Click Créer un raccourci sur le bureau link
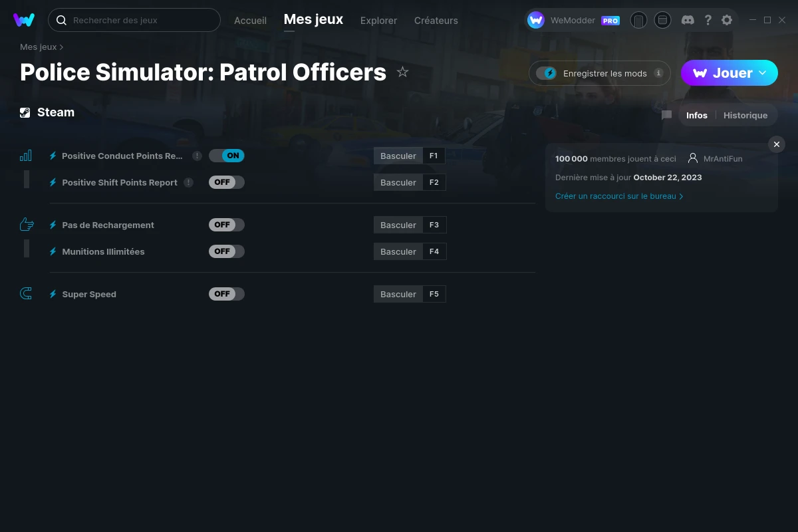The height and width of the screenshot is (532, 798). pyautogui.click(x=619, y=196)
